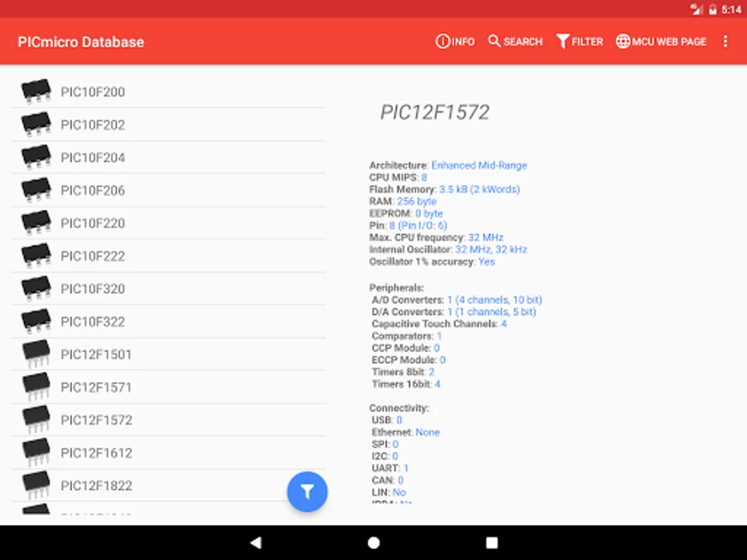The image size is (747, 560).
Task: Click the Architecture: Enhanced Mid-Range line
Action: click(x=448, y=166)
